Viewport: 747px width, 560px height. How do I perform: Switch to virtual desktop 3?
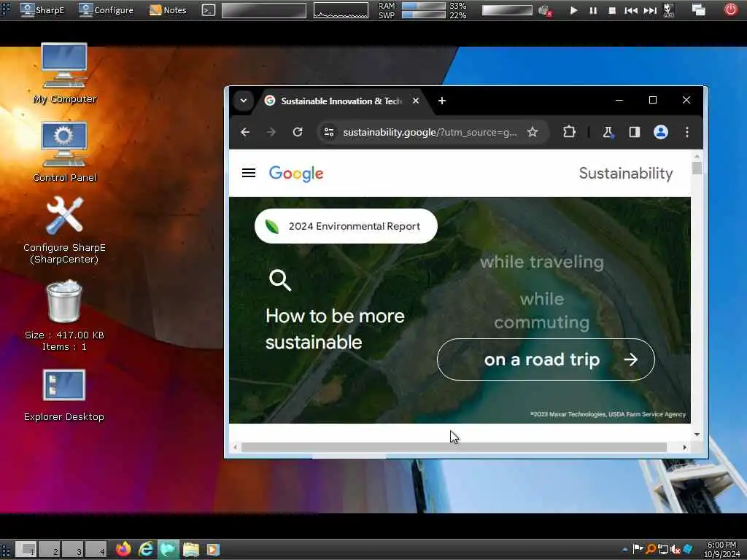coord(72,550)
